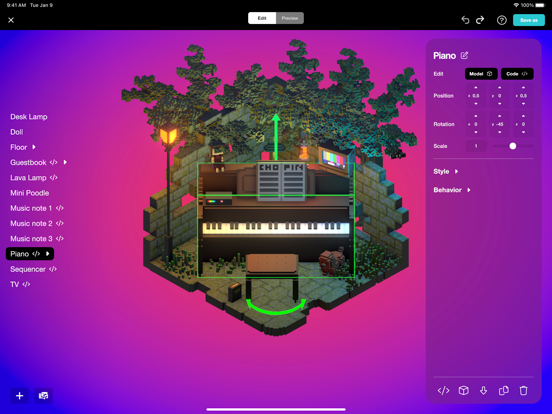Decrease Position y value

[x=500, y=104]
